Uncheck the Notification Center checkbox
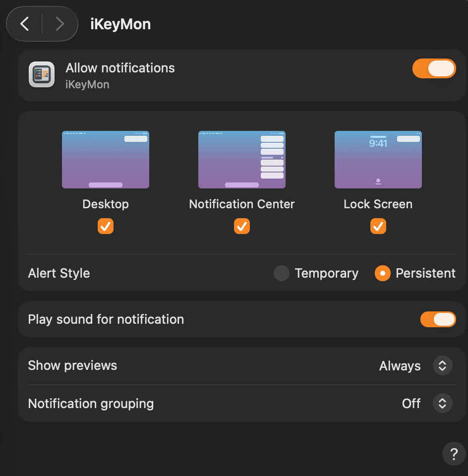Viewport: 468px width, 476px height. click(x=242, y=226)
